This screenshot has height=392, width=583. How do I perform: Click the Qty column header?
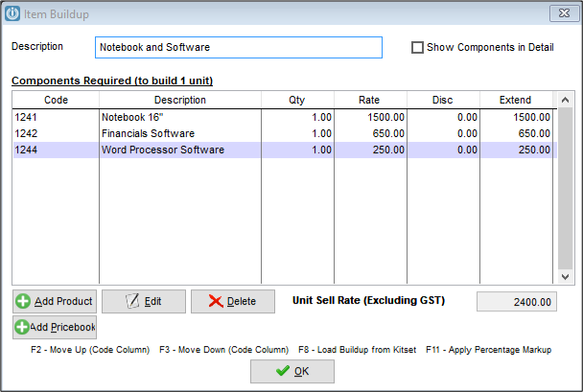[297, 100]
